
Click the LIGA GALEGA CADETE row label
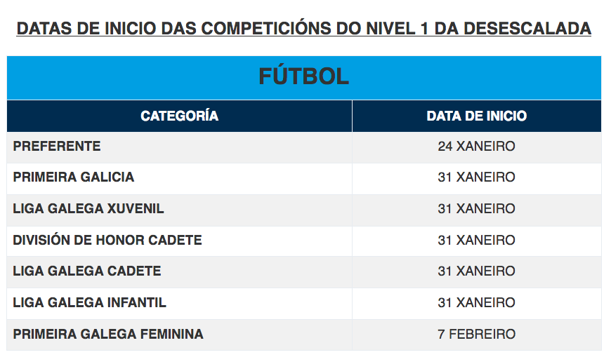coord(87,271)
